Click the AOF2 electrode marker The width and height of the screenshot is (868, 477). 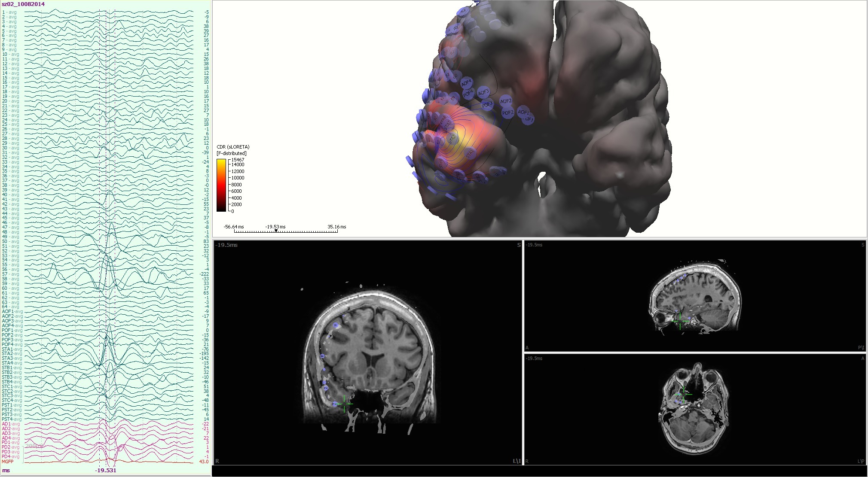506,101
